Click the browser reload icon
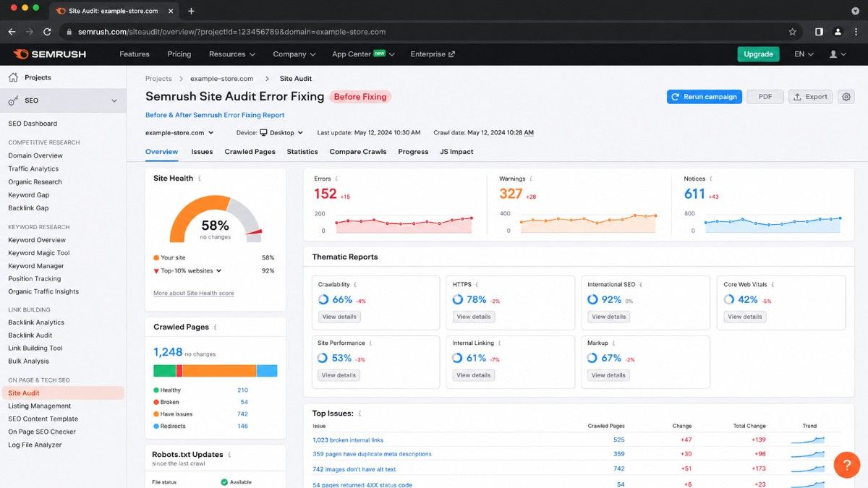Image resolution: width=868 pixels, height=488 pixels. (47, 32)
